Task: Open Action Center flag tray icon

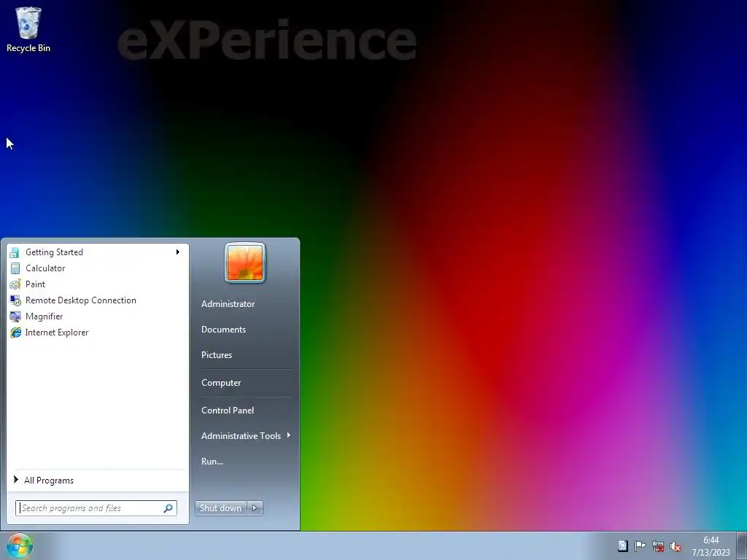Action: tap(640, 546)
